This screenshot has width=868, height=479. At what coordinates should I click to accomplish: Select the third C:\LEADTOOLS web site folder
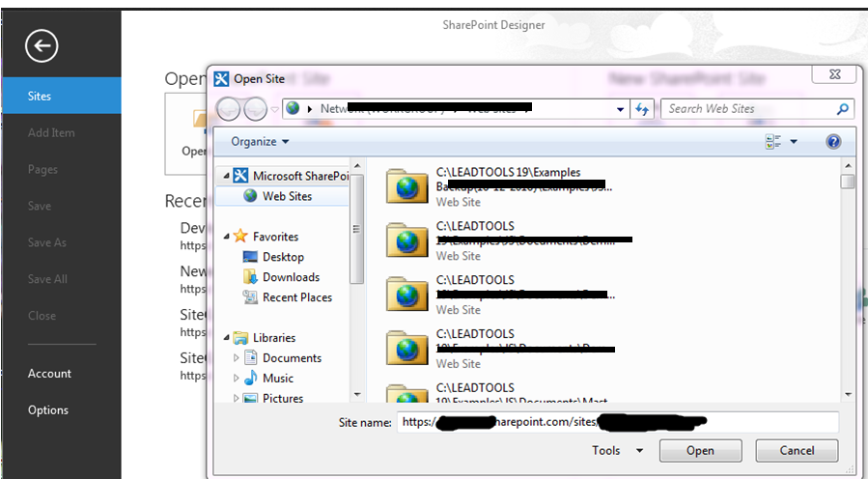click(500, 294)
